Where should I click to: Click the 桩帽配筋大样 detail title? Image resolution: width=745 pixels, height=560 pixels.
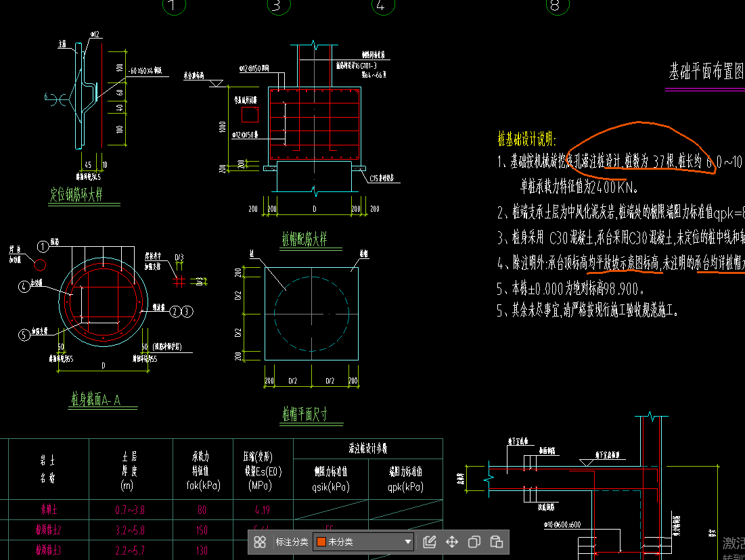click(304, 239)
